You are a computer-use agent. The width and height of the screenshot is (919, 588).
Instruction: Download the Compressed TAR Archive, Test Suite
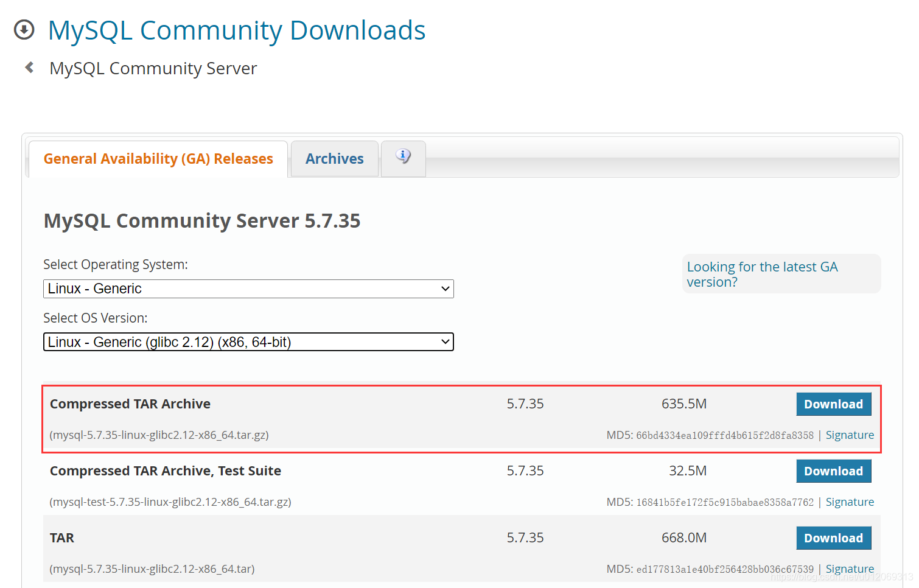tap(834, 471)
